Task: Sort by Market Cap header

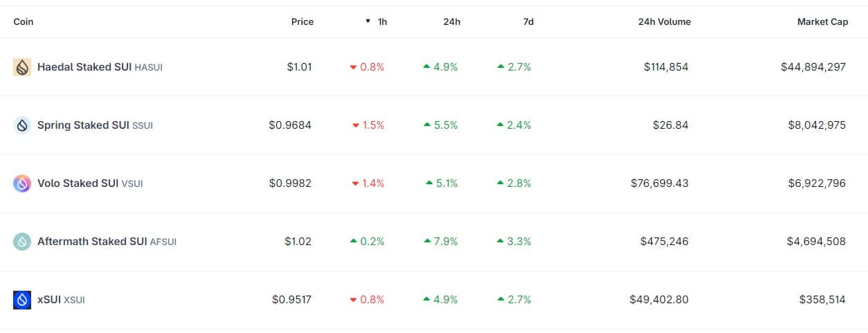Action: [822, 21]
